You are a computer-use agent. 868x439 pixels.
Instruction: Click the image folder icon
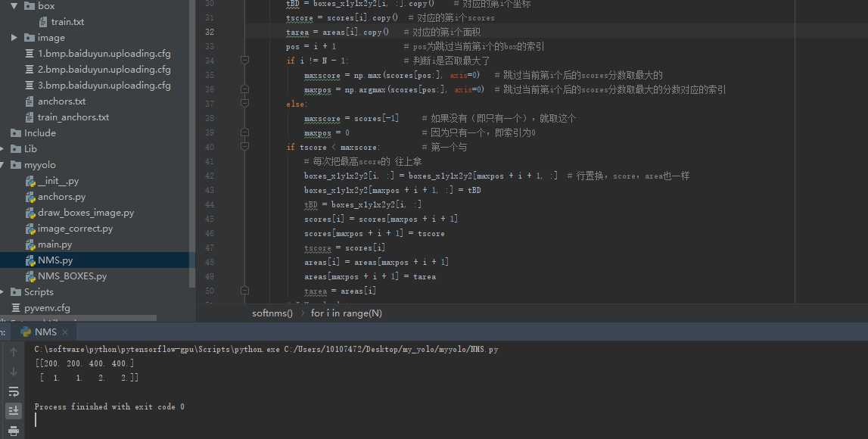pos(30,38)
